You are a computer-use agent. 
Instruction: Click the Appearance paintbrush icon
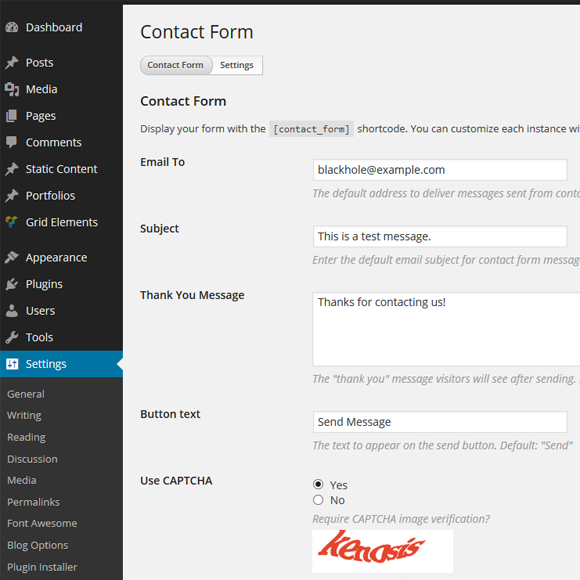coord(12,257)
